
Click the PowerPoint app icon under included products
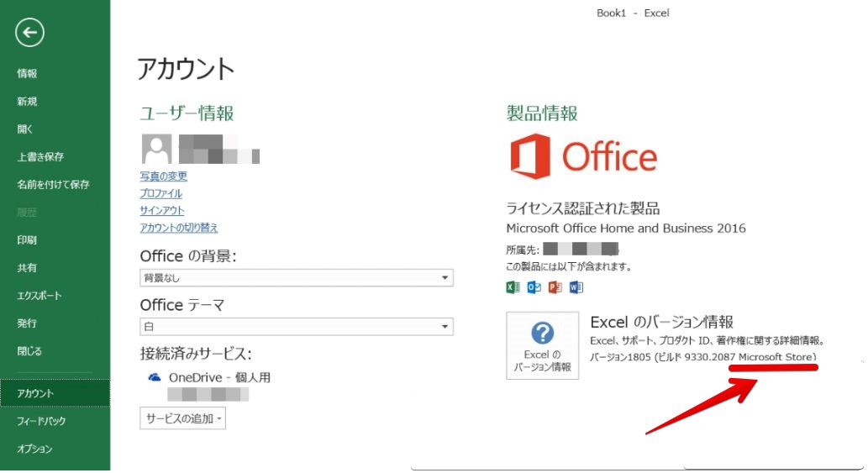coord(555,287)
